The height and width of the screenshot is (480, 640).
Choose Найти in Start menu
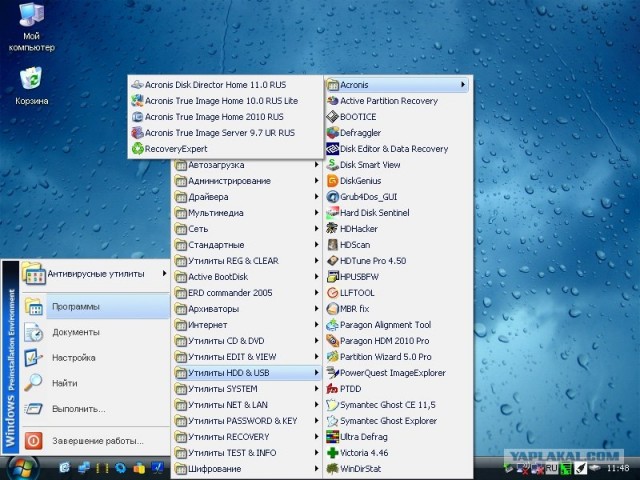pos(95,383)
